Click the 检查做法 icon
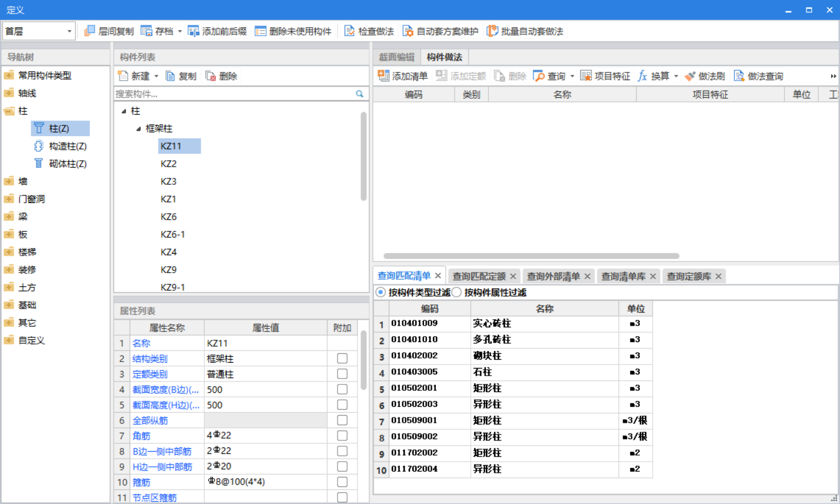Image resolution: width=840 pixels, height=504 pixels. point(349,31)
